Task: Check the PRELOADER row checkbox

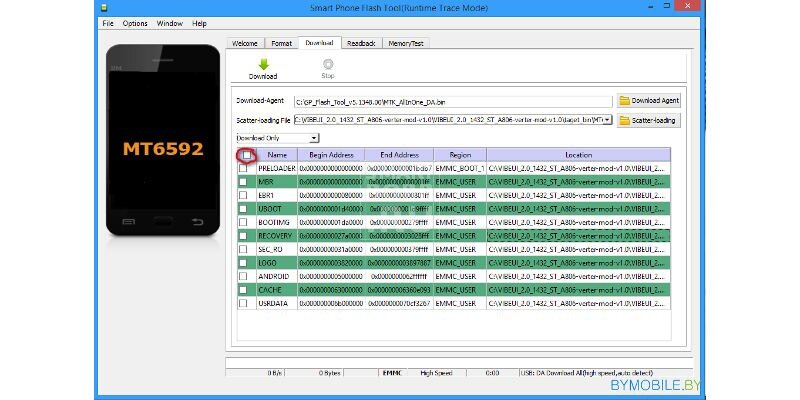Action: click(243, 168)
